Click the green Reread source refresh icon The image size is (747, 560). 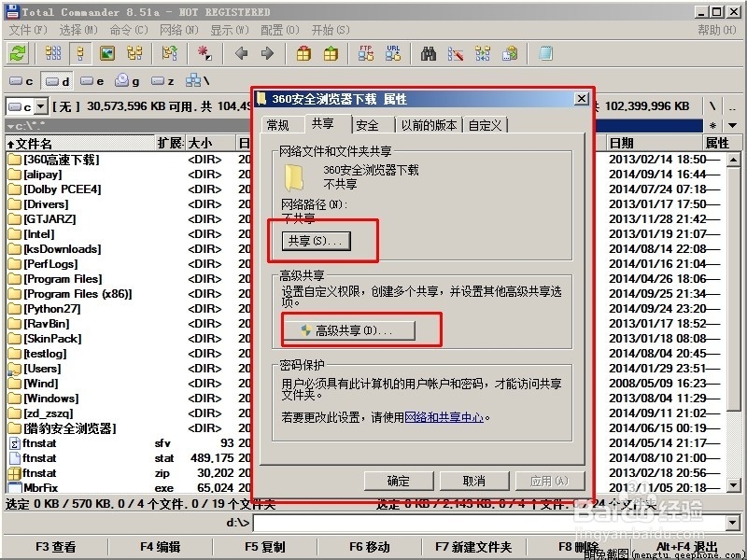19,53
